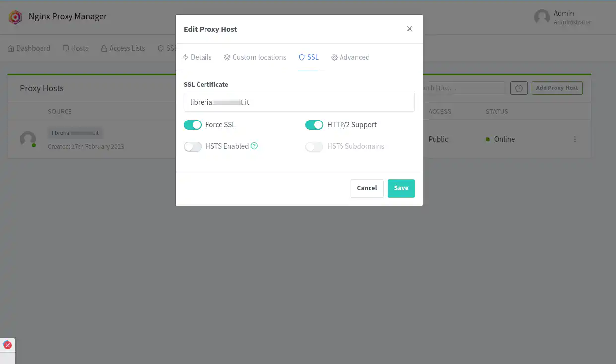Focus the Search Host field
616x364 pixels.
(x=464, y=88)
